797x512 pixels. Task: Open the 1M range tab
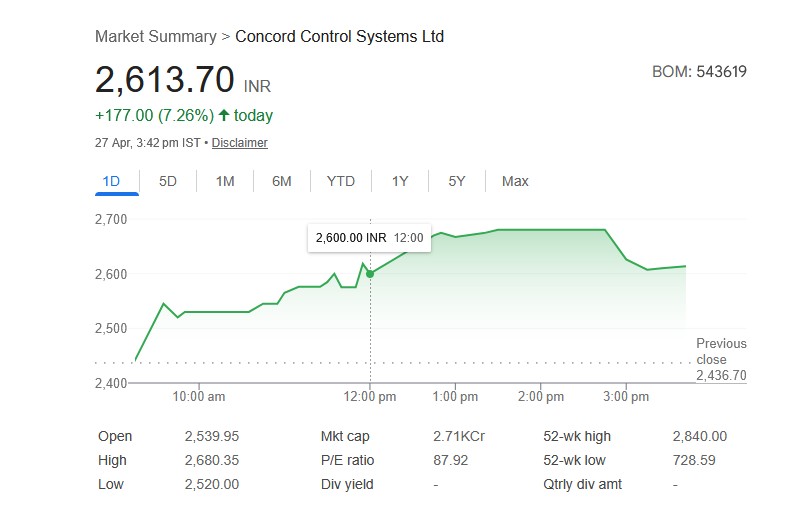click(225, 181)
